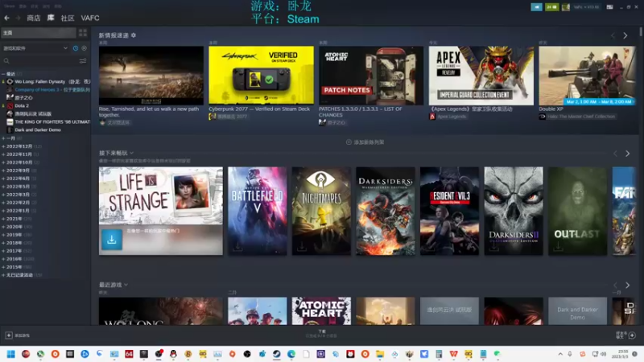Open File Explorer from taskbar
This screenshot has width=644, height=362.
(x=380, y=354)
